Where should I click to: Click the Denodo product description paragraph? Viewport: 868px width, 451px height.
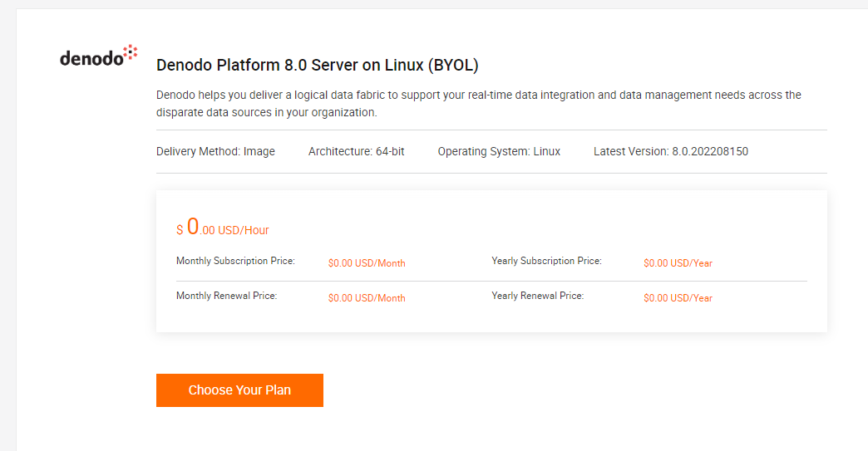pyautogui.click(x=479, y=103)
